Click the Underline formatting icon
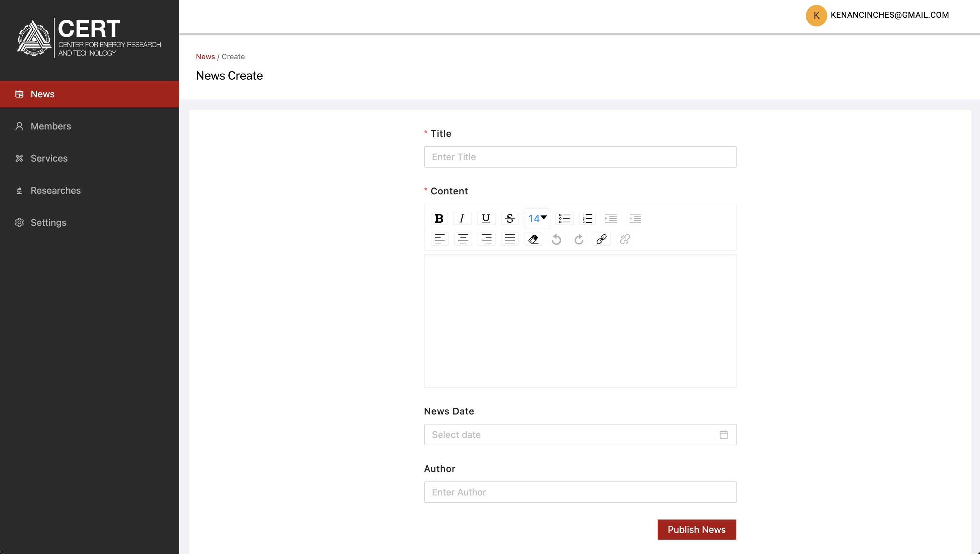 [486, 218]
